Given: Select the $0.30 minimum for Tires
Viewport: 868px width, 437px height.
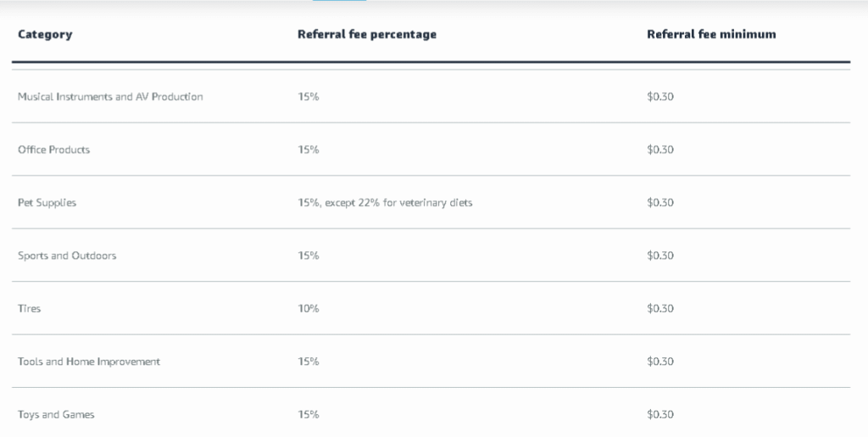Looking at the screenshot, I should [x=660, y=309].
